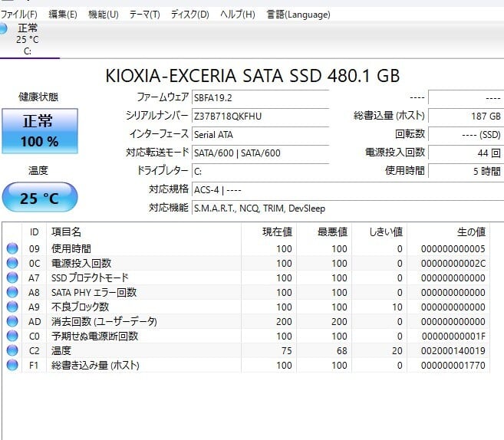
Task: Select the 温度 attribute name in row C2
Action: point(61,351)
